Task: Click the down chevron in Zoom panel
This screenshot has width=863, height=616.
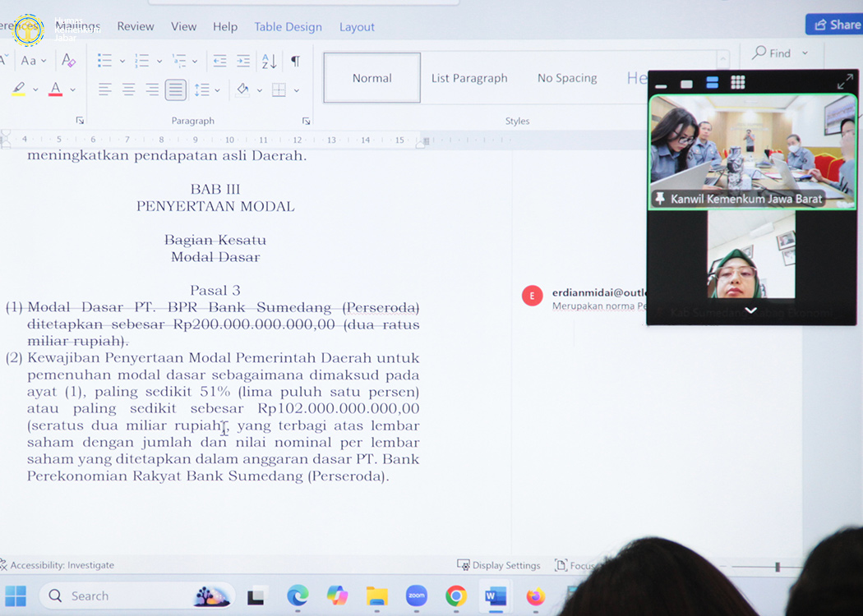Action: (x=750, y=310)
